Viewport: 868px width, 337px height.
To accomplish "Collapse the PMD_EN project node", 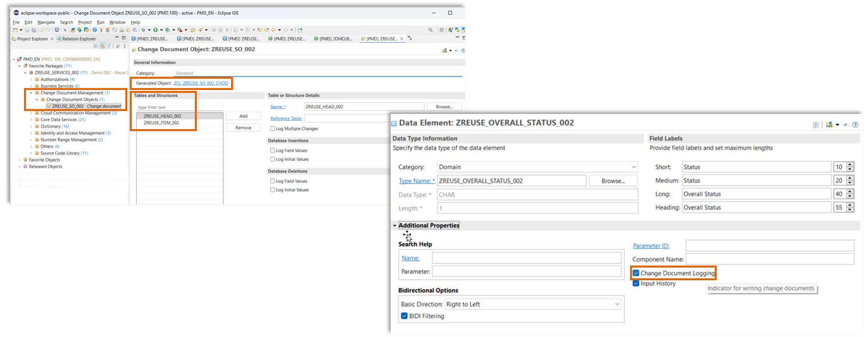I will (x=14, y=59).
